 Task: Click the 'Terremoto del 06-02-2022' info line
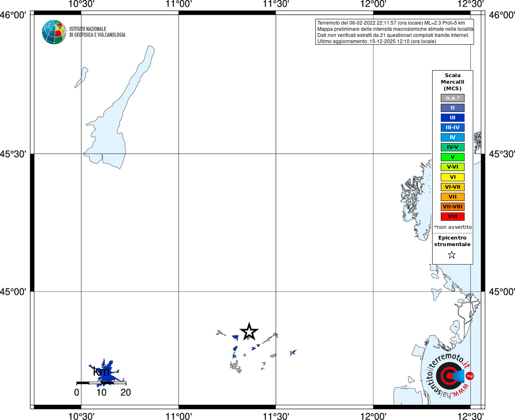point(391,23)
